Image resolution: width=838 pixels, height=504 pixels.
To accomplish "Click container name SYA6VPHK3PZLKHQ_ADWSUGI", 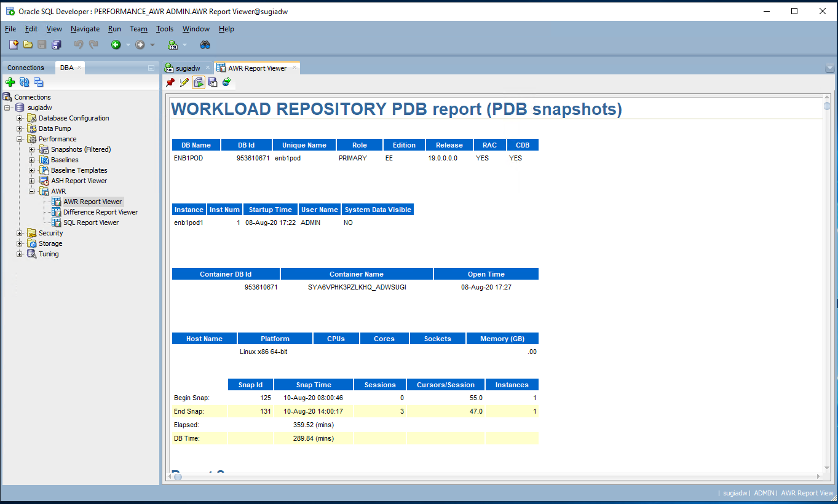I will [x=357, y=287].
